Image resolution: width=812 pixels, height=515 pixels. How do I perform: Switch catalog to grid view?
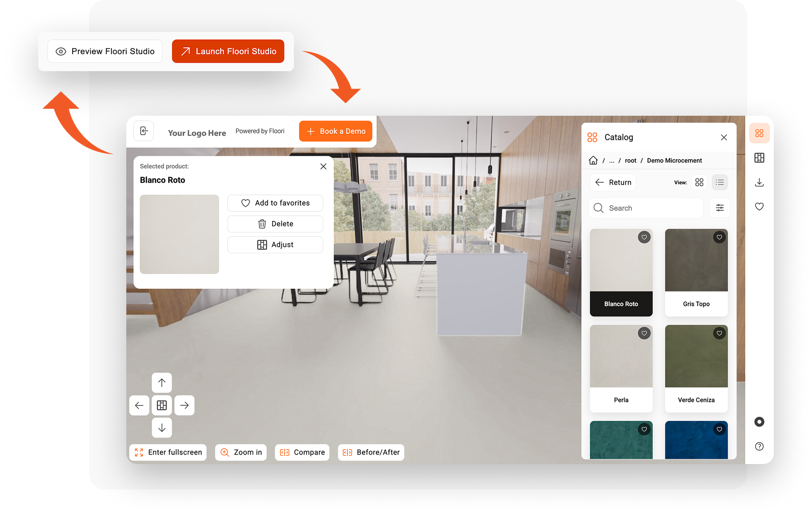(699, 182)
